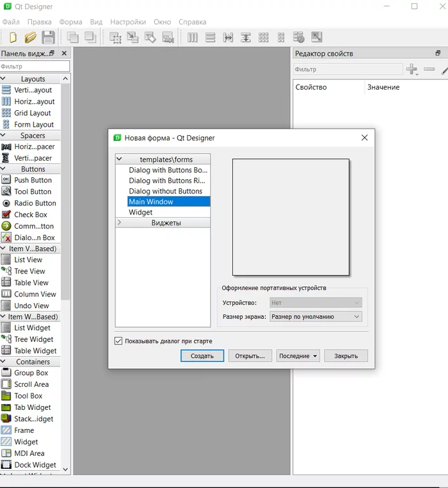Collapse the Layouts category
The image size is (448, 488).
pos(3,78)
